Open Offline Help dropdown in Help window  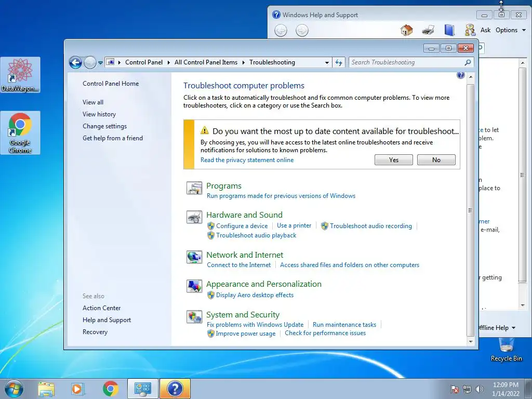point(497,328)
